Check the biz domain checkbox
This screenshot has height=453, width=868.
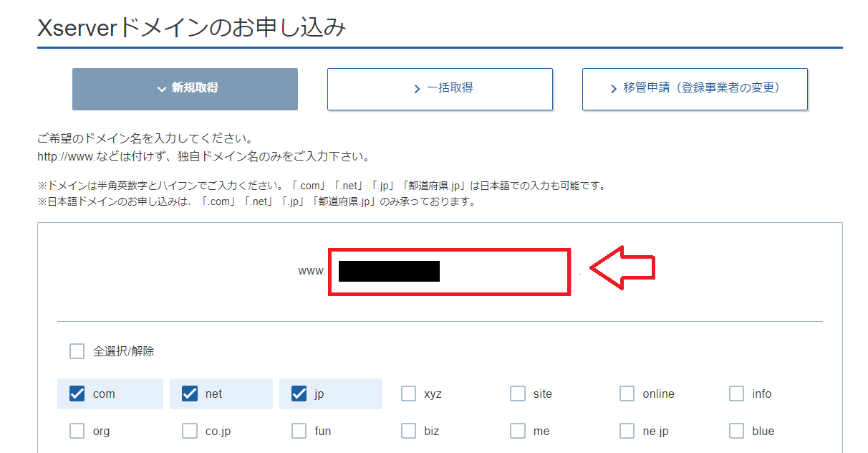(x=408, y=431)
